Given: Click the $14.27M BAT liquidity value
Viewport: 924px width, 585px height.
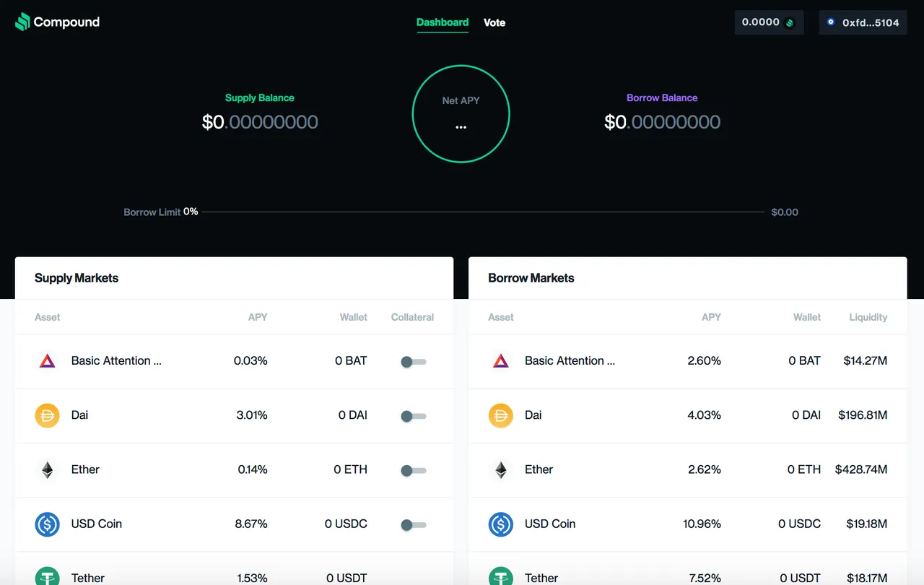Looking at the screenshot, I should pos(866,361).
